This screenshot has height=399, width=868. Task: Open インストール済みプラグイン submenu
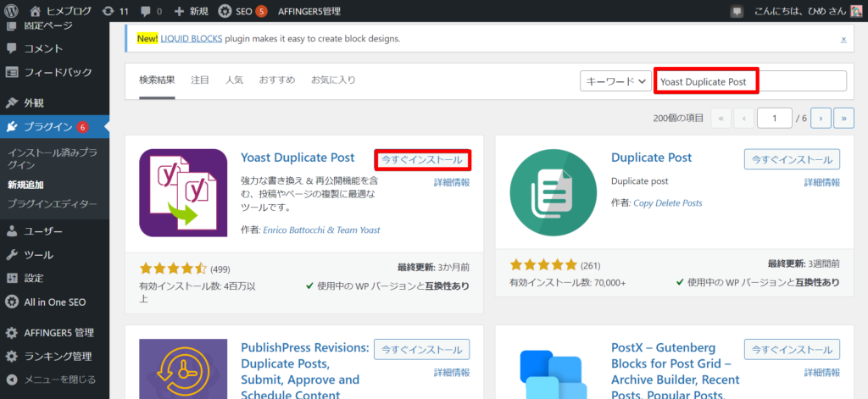point(53,158)
